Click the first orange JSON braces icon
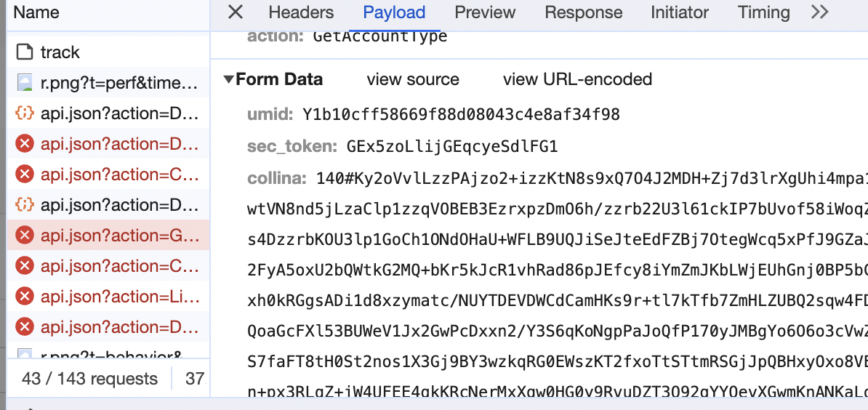Screen dimensions: 868x410 (25, 113)
